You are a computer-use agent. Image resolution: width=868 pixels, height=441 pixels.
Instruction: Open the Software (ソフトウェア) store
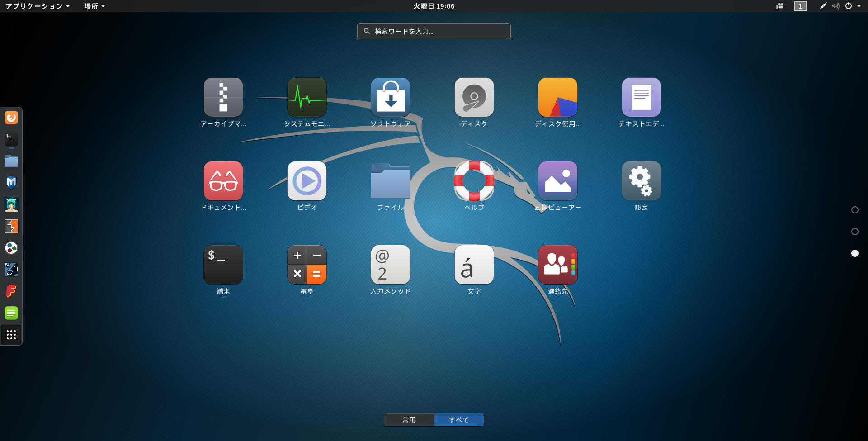(391, 97)
